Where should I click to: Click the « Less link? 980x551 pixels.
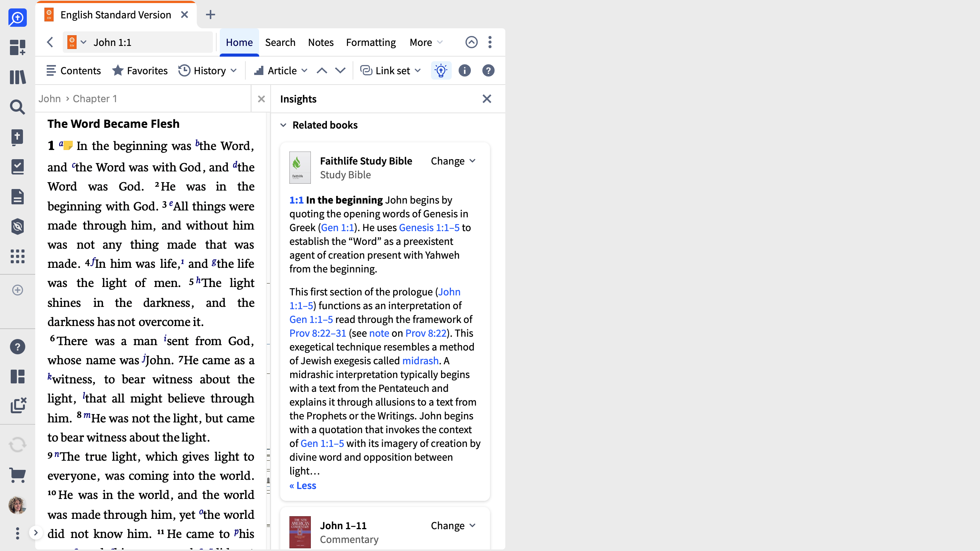pos(303,486)
